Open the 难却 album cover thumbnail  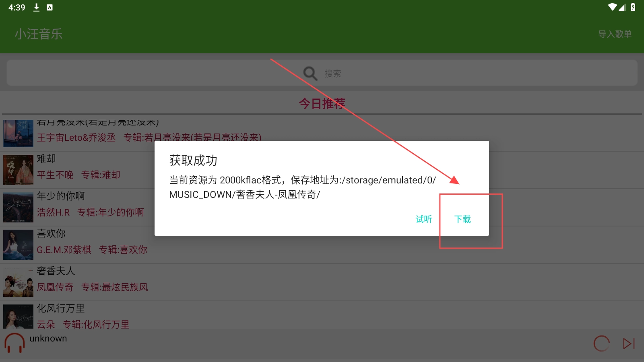(x=18, y=170)
